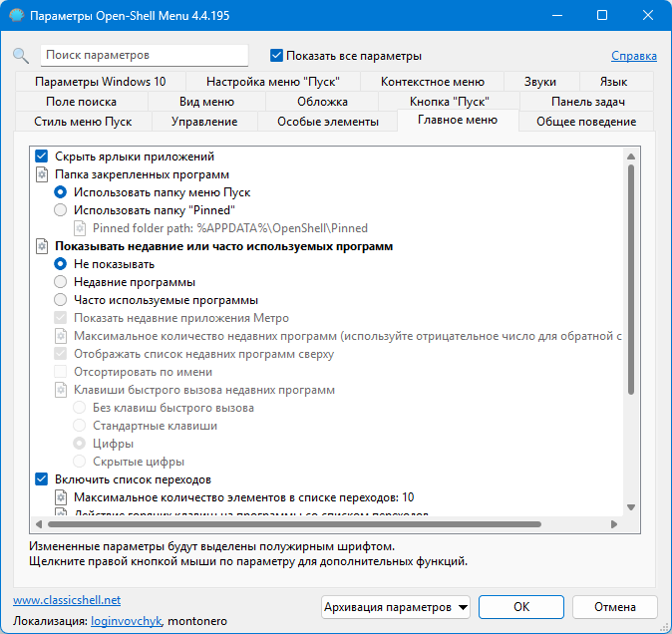The height and width of the screenshot is (634, 672).
Task: Select Стандартные клавиши radio option
Action: pos(80,426)
